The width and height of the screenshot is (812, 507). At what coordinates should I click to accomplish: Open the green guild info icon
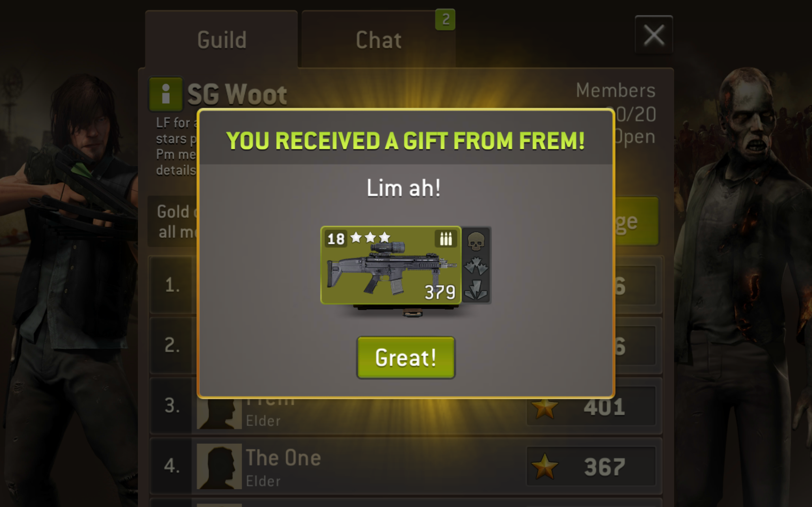166,94
